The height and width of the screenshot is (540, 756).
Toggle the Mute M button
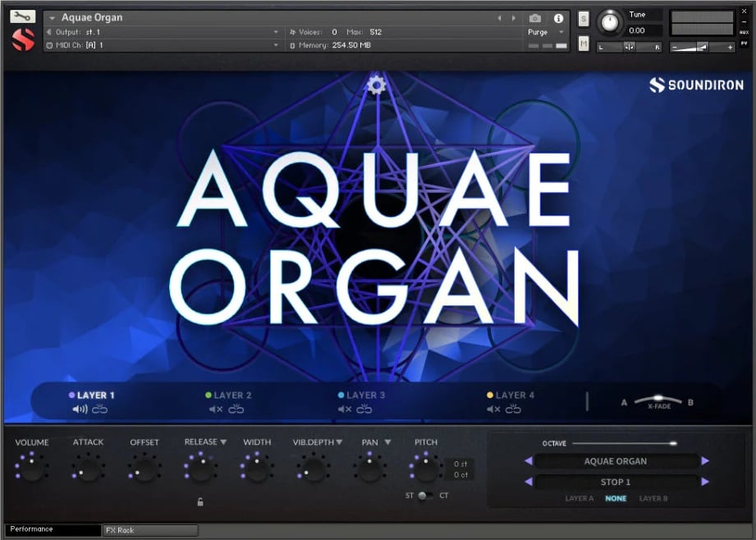coord(584,43)
